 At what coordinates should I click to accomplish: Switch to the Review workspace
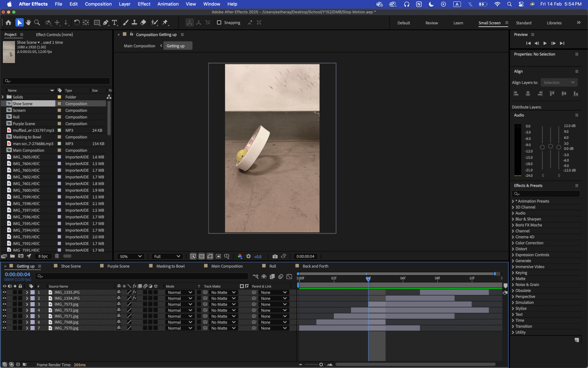click(x=432, y=23)
